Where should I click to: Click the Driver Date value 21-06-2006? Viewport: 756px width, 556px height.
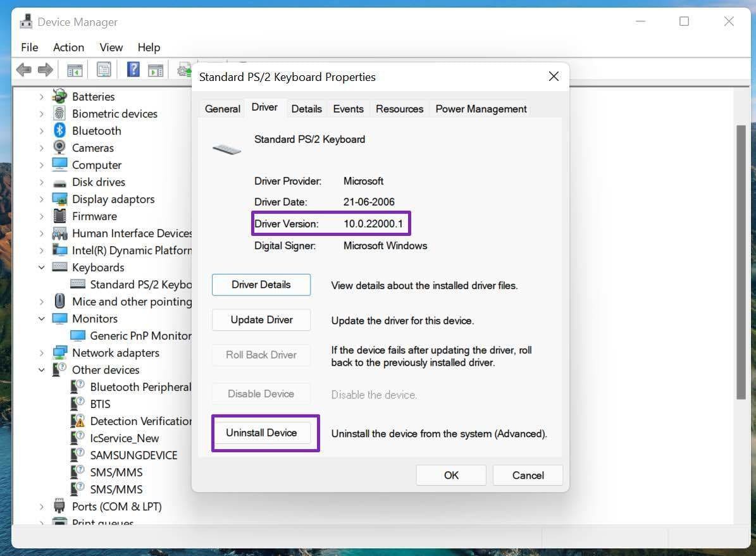[369, 202]
